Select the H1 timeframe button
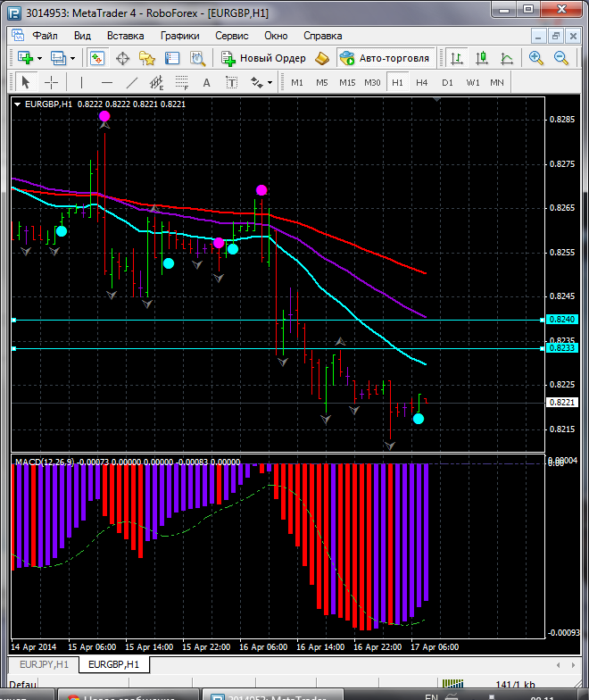 pyautogui.click(x=397, y=82)
